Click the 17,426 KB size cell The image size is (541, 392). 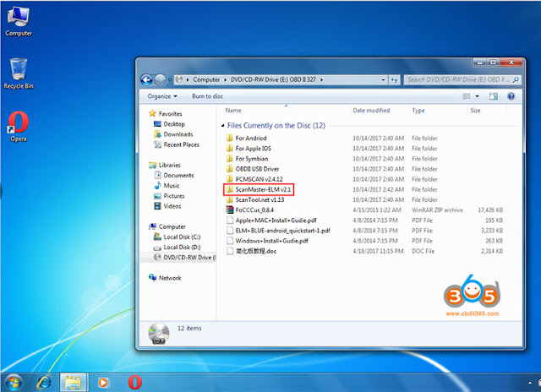[490, 210]
